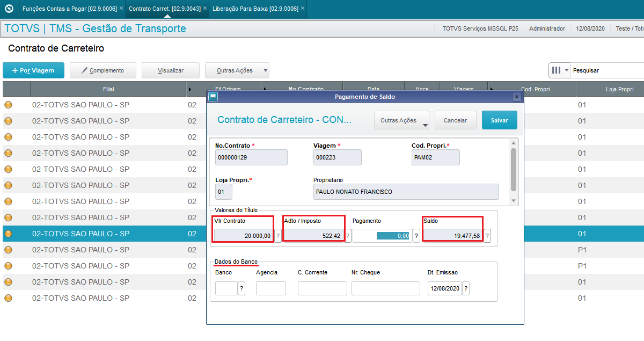Close the Pagamento de Saldo dialog
Image resolution: width=644 pixels, height=341 pixels.
(516, 97)
